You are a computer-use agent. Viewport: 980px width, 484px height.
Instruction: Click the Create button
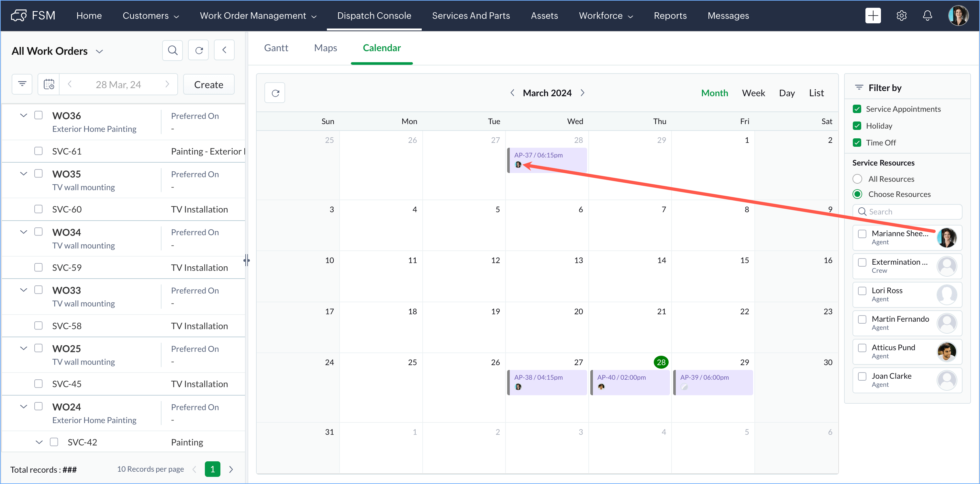point(208,85)
